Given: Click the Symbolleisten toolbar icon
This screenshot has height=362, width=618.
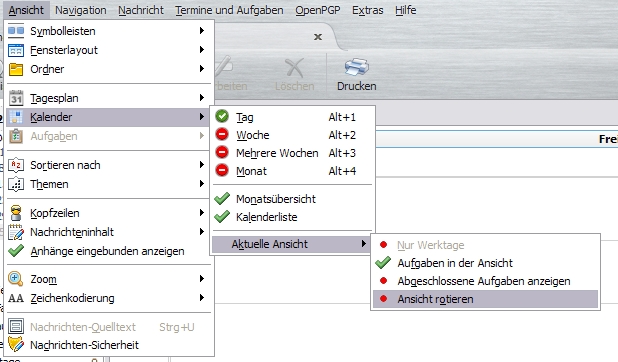Looking at the screenshot, I should (16, 31).
